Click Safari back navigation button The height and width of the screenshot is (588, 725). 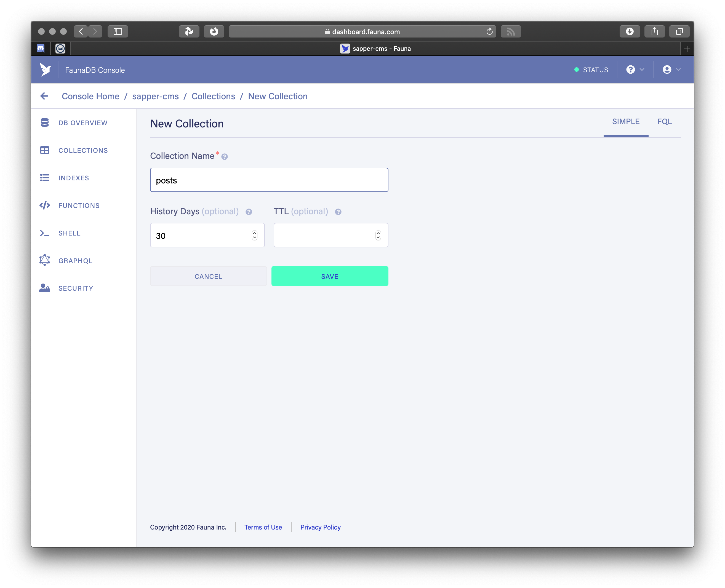81,31
